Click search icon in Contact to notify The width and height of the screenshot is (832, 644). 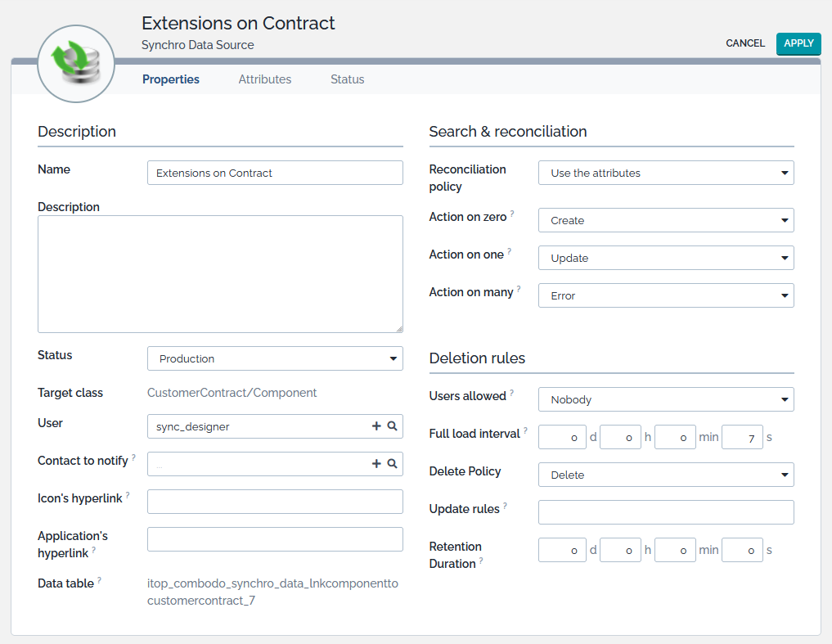[392, 464]
